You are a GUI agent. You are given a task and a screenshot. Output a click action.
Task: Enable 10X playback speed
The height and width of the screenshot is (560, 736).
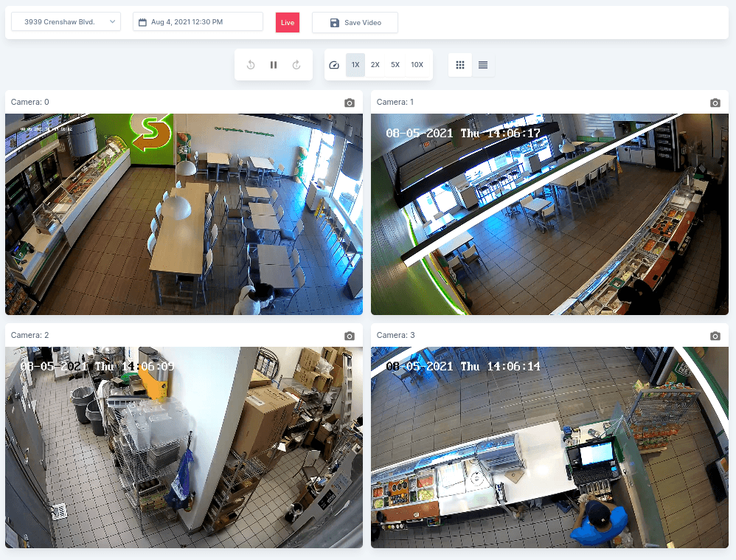pos(417,65)
